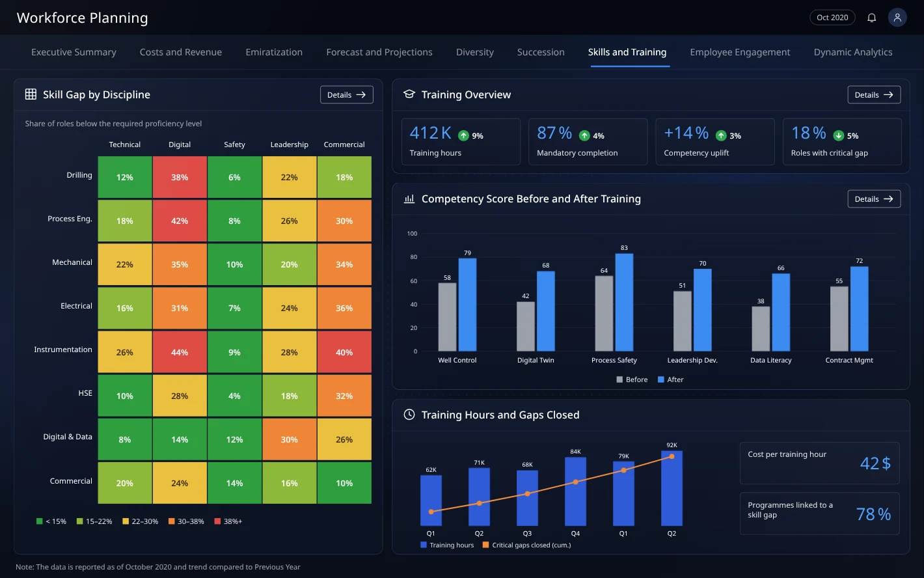Open the Diversity tab
Screen dimensions: 924x578
[x=475, y=52]
